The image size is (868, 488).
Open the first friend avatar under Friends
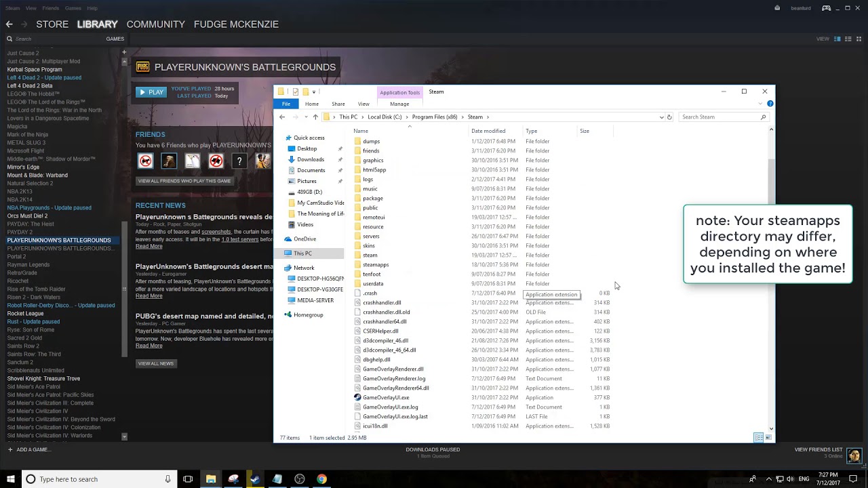tap(145, 161)
